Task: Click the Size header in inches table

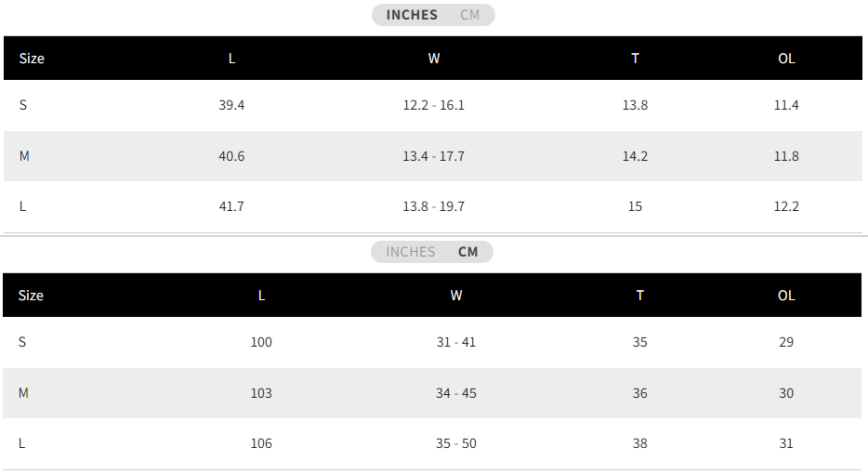Action: tap(32, 59)
